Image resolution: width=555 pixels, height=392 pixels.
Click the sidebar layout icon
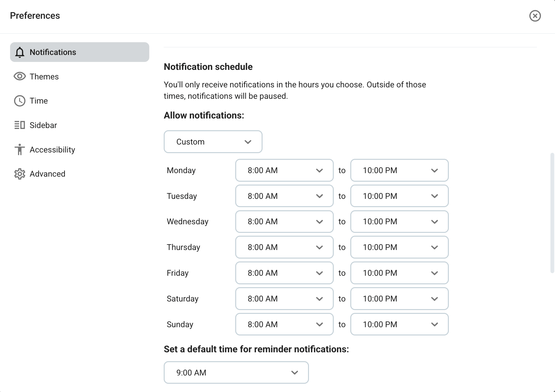pos(20,125)
